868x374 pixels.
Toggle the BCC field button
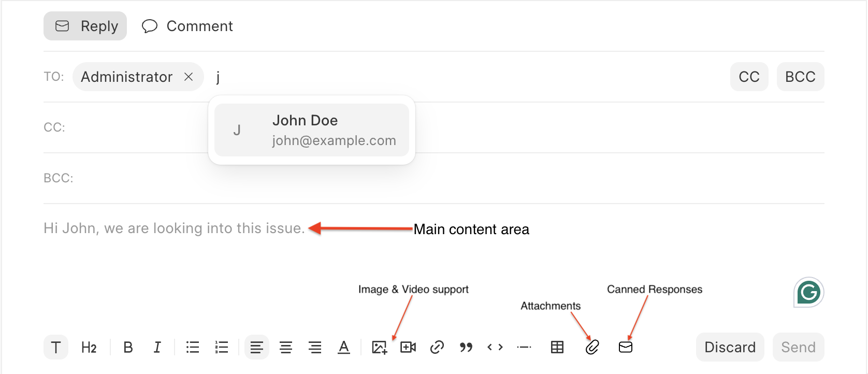click(800, 77)
